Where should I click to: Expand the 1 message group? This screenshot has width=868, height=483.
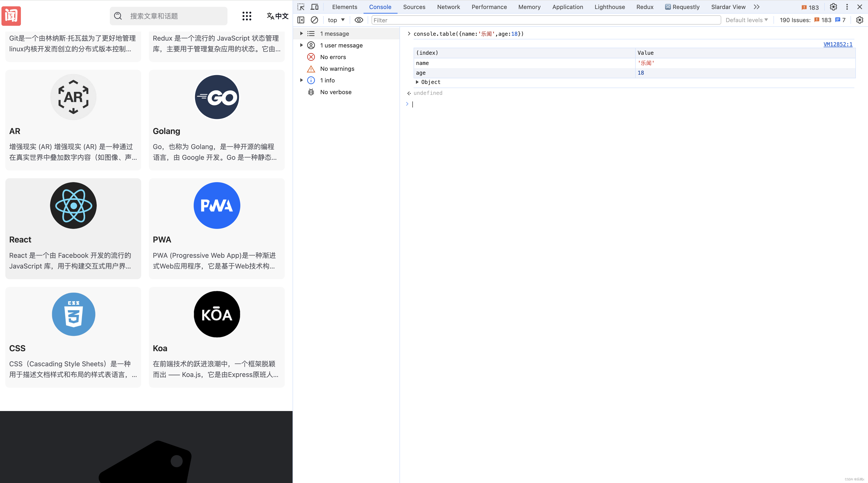(x=301, y=33)
